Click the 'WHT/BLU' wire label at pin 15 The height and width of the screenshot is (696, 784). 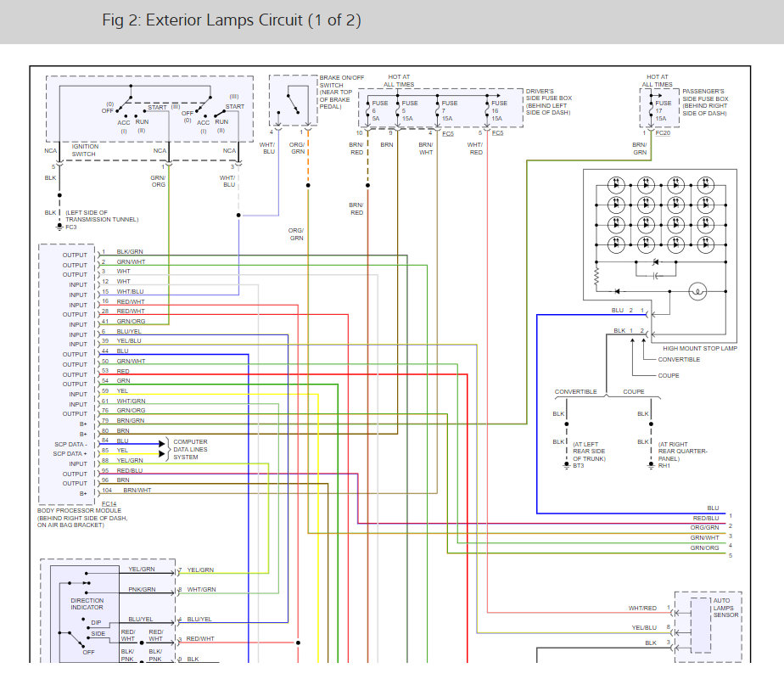pyautogui.click(x=130, y=291)
